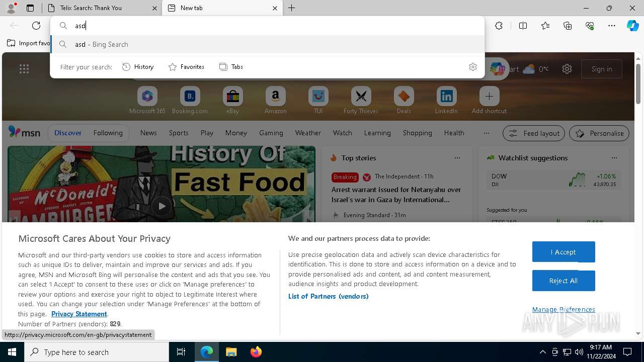Viewport: 644px width, 362px height.
Task: Open Watchlist suggestions more options
Action: (614, 158)
